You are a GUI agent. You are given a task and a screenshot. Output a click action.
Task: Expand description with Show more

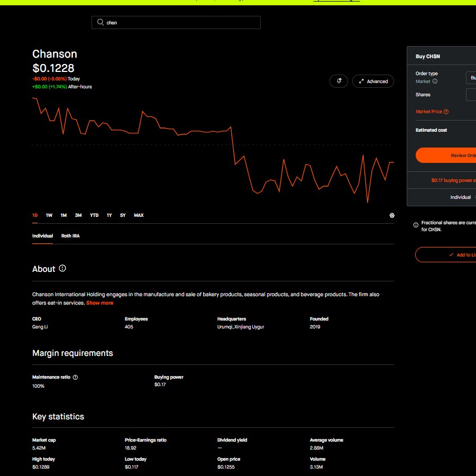(99, 303)
